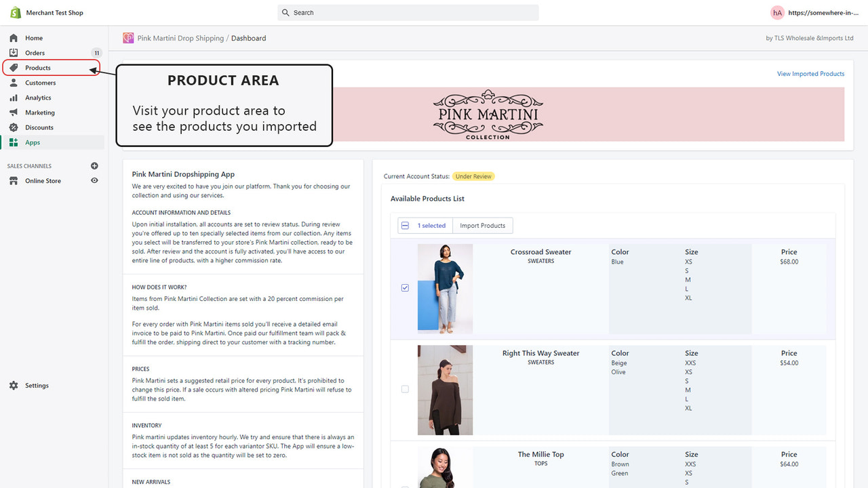Click the Apps sidebar icon
The height and width of the screenshot is (488, 868).
point(15,142)
